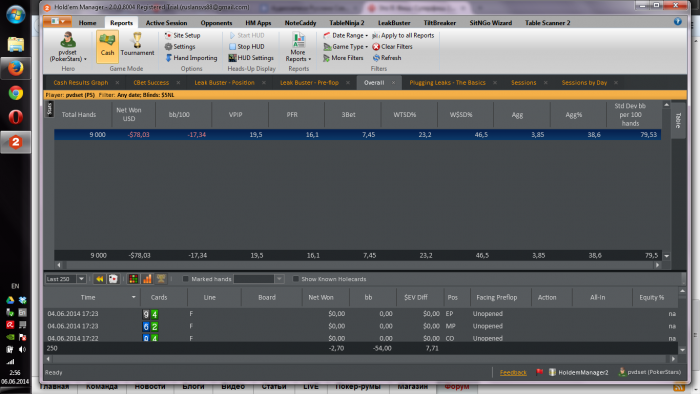Switch to Sessions report tab
Screen dimensions: 700x394
pyautogui.click(x=523, y=83)
